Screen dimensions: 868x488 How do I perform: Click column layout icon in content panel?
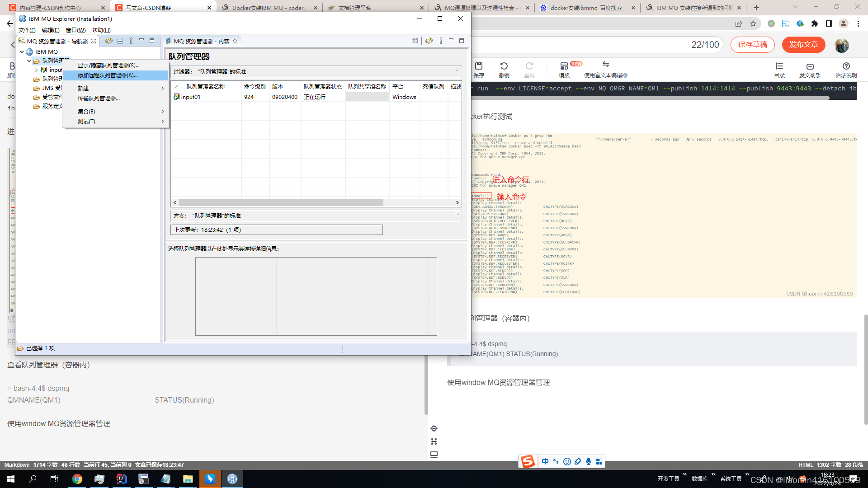(x=415, y=41)
